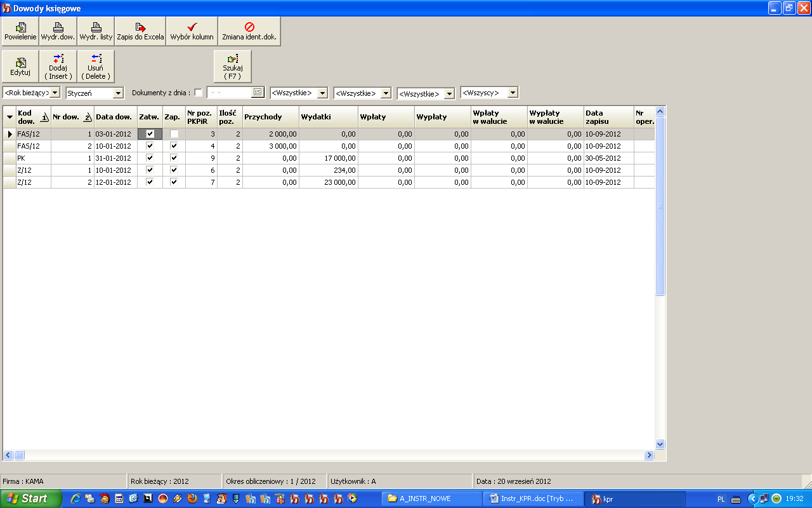Click the table's vertical scroll up arrow
This screenshot has width=812, height=508.
tap(660, 112)
